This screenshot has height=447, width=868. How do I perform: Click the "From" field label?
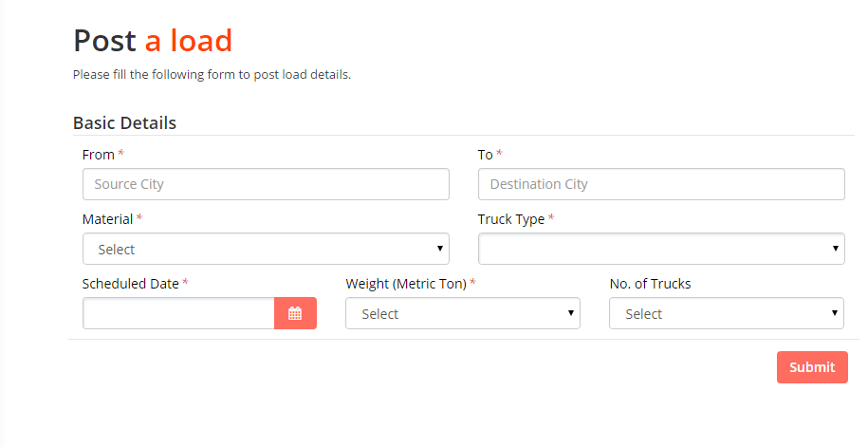point(99,154)
